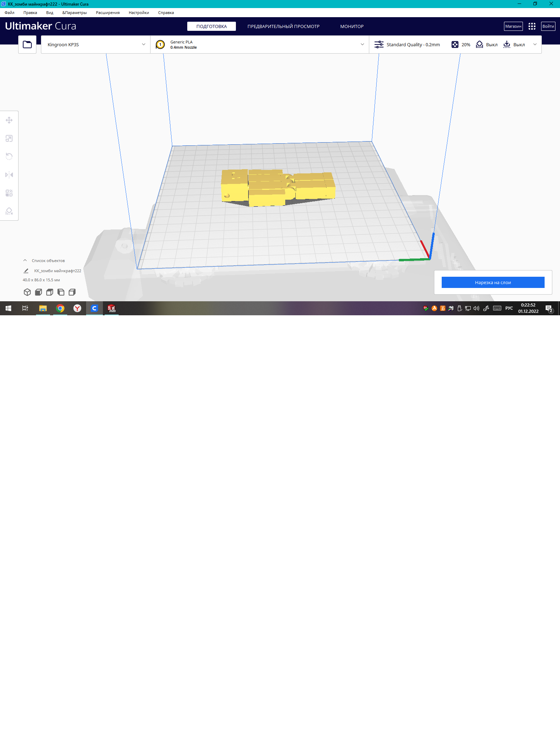Select the Scale tool in left toolbar
Image resolution: width=560 pixels, height=729 pixels.
(9, 138)
